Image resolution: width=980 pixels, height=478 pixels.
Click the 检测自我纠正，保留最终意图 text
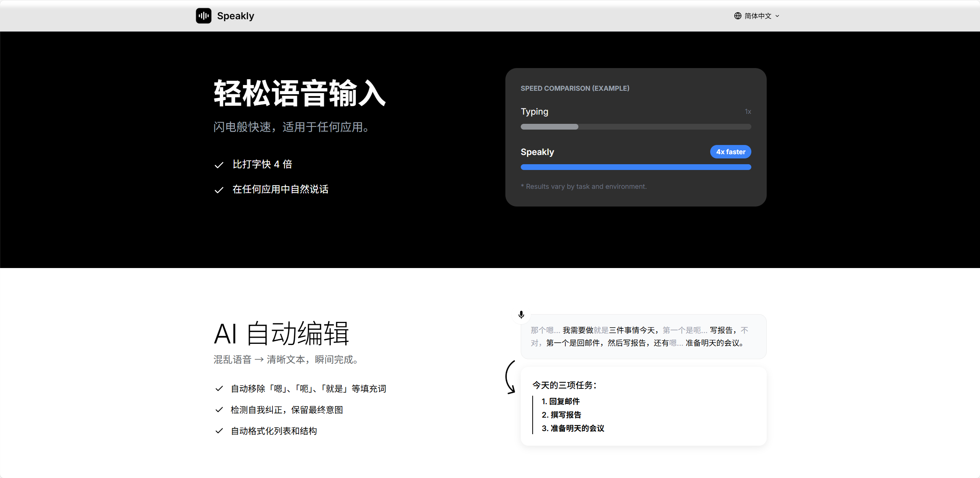[x=287, y=410]
